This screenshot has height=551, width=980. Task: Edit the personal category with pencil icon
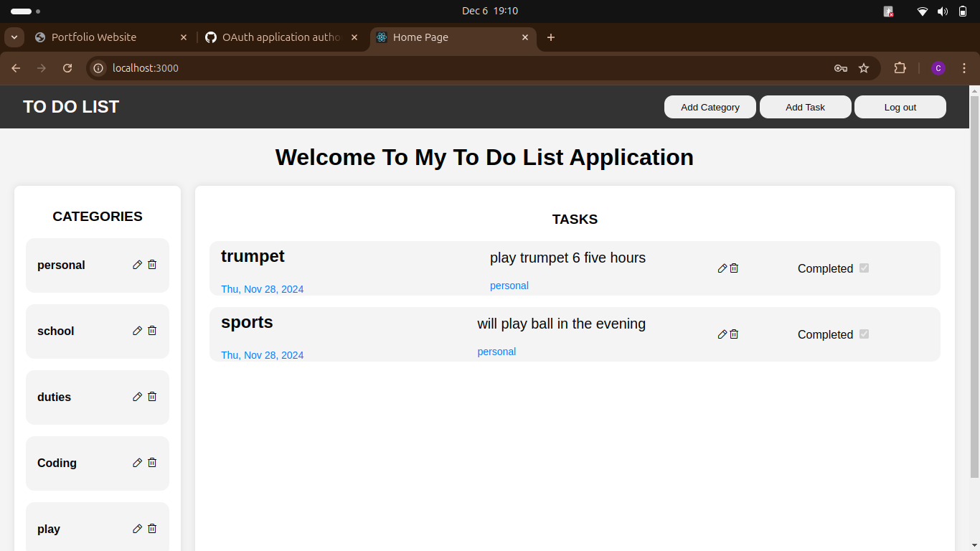137,265
